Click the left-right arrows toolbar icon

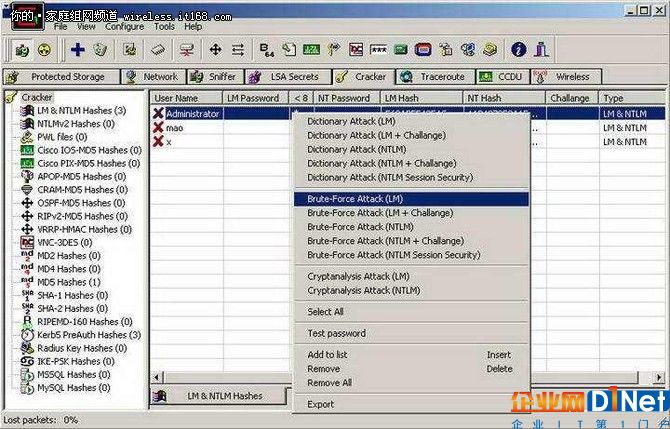[238, 50]
